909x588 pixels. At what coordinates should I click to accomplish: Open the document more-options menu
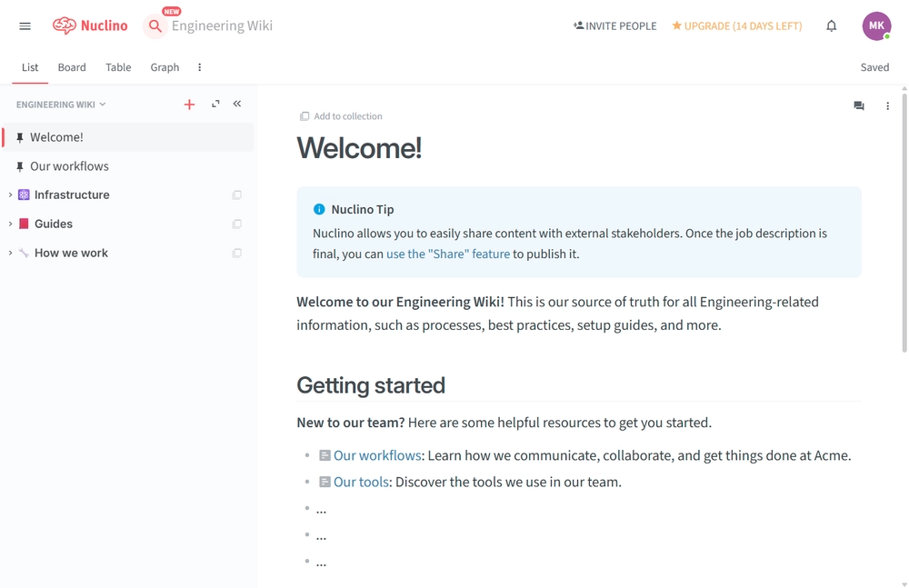[x=887, y=105]
